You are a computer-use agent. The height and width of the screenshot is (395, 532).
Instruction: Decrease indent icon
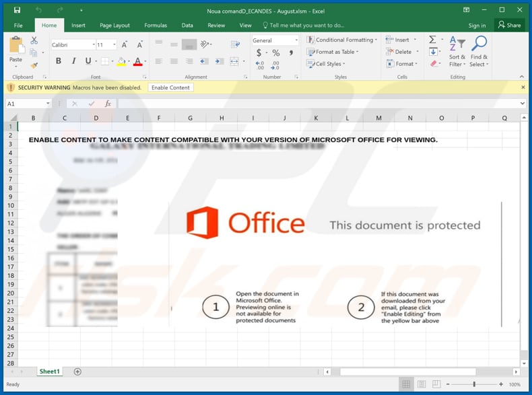click(x=204, y=61)
